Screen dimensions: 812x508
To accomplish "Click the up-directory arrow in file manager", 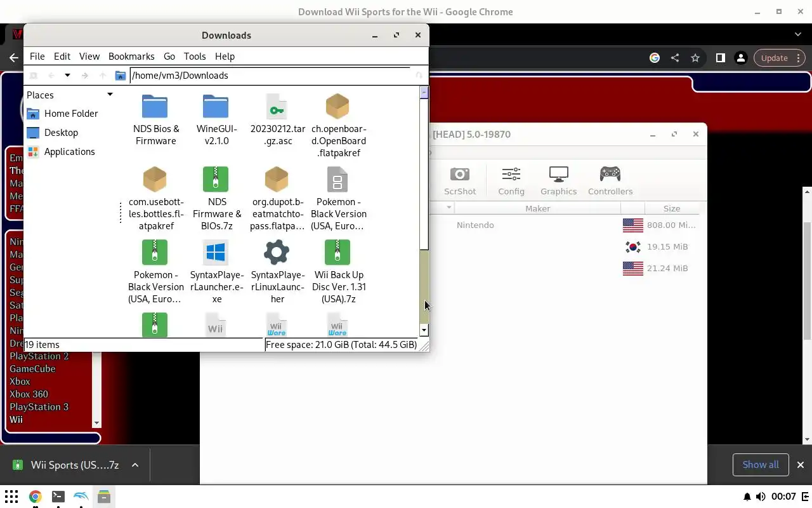I will pos(102,76).
